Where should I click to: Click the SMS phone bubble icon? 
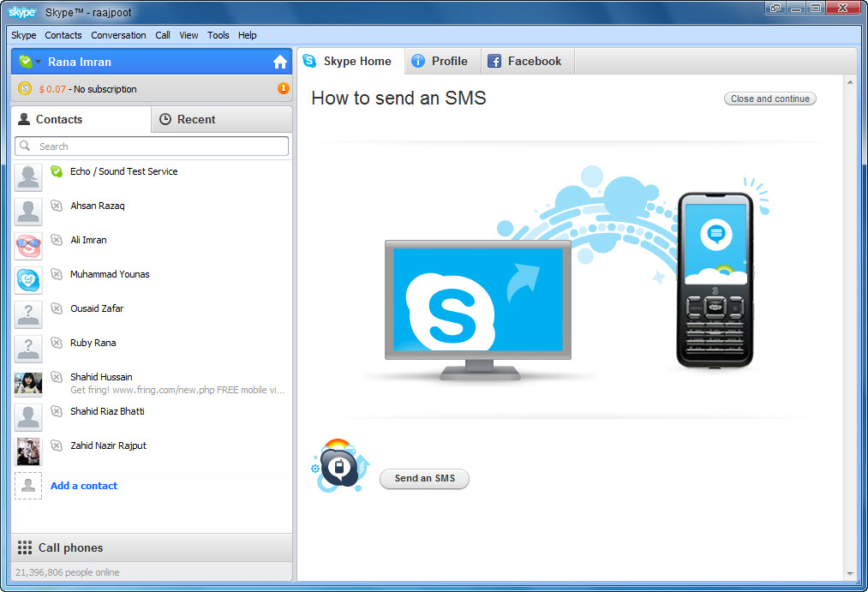tap(339, 466)
